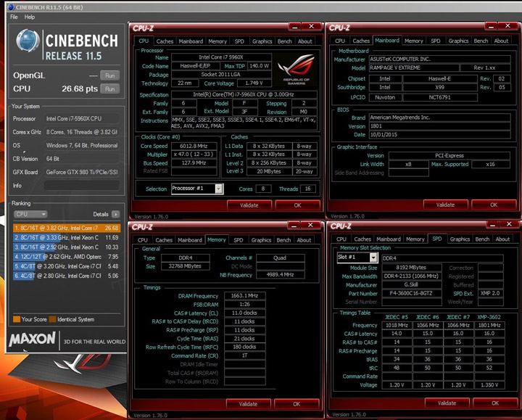522x420 pixels.
Task: Click the Cinebench globe logo icon
Action: tap(28, 41)
